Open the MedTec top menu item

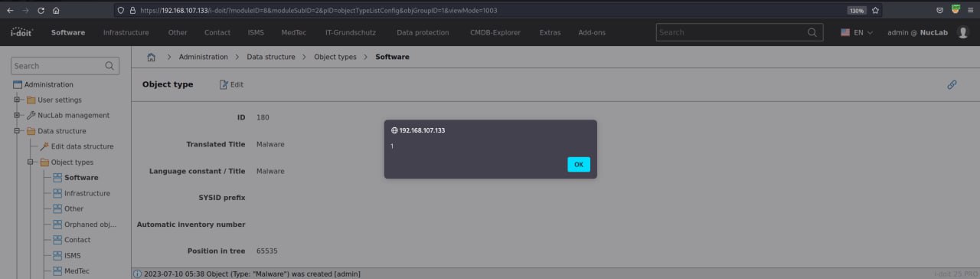tap(294, 32)
